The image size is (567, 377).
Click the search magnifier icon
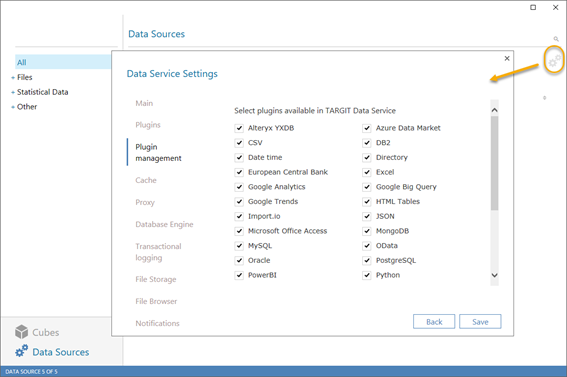556,39
